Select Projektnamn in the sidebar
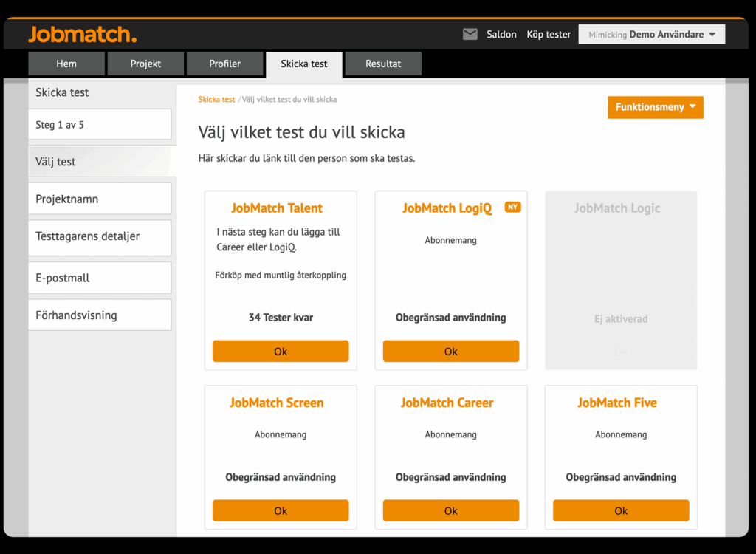 [x=100, y=199]
